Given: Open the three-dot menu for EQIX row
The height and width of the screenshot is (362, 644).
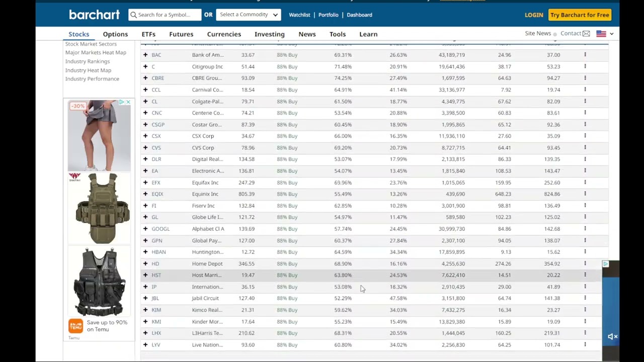Looking at the screenshot, I should point(585,194).
